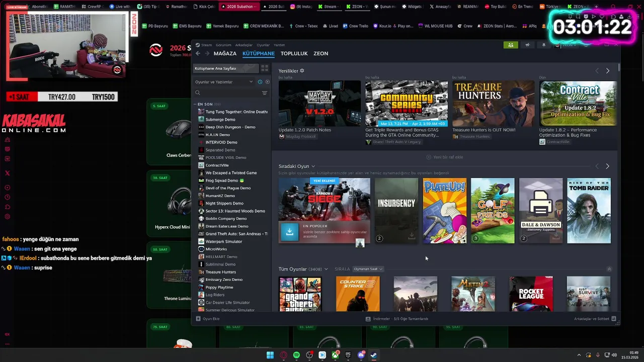Go forward with Steam's forward arrow
Image resolution: width=644 pixels, height=362 pixels.
207,53
